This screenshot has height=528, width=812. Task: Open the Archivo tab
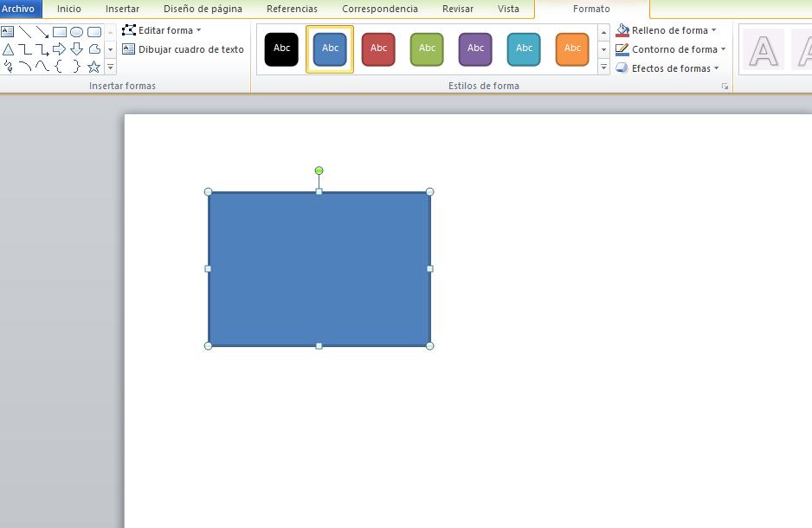coord(18,9)
